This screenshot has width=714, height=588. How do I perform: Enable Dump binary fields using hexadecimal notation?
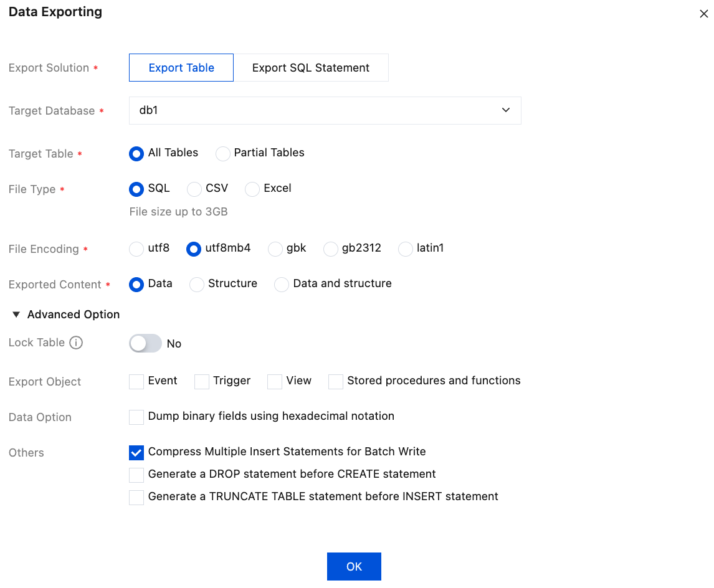tap(136, 417)
